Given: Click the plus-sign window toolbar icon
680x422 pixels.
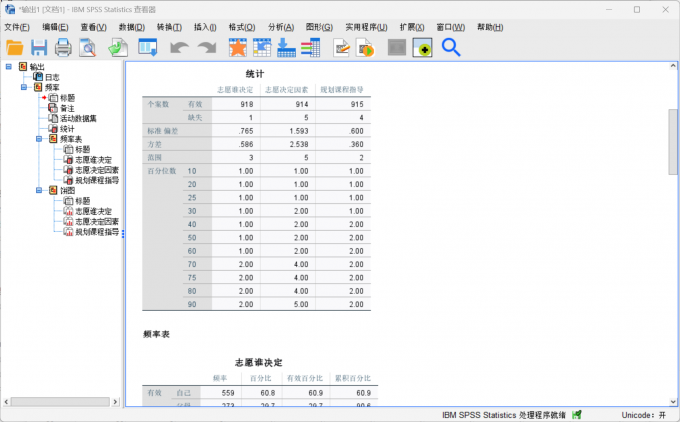Looking at the screenshot, I should click(422, 47).
